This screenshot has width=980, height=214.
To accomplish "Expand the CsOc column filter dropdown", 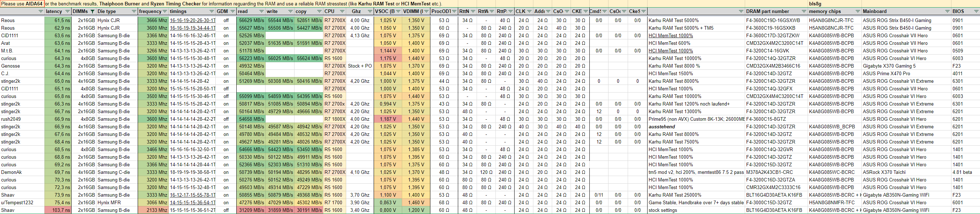I will click(x=624, y=12).
